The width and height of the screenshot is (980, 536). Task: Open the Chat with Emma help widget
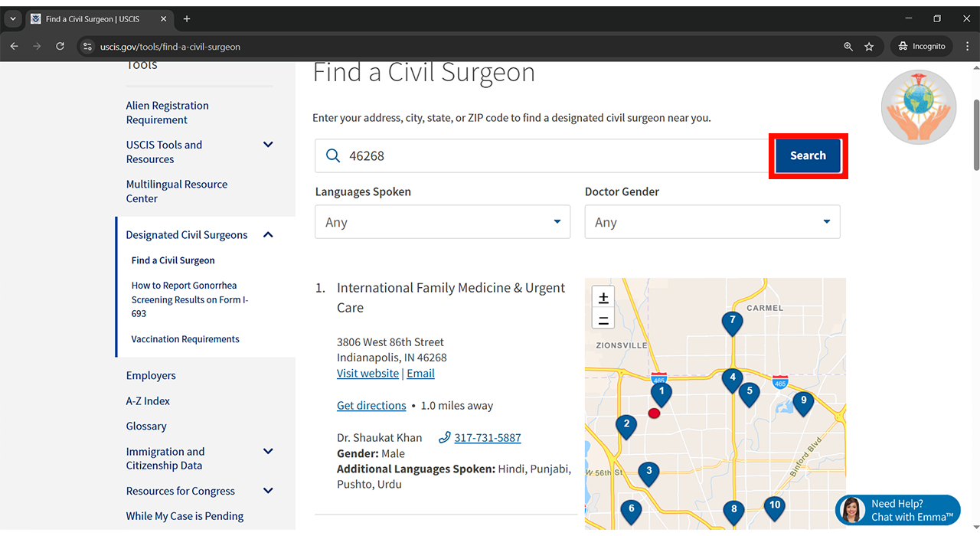898,510
